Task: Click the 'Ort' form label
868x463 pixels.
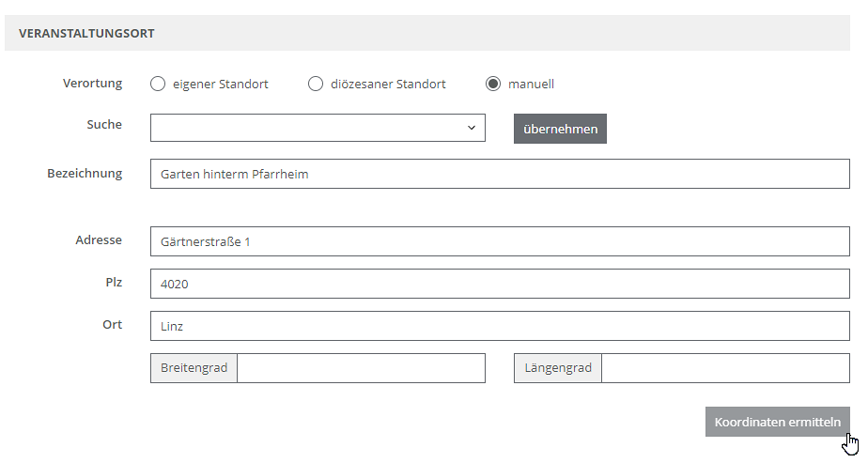Action: pos(113,325)
